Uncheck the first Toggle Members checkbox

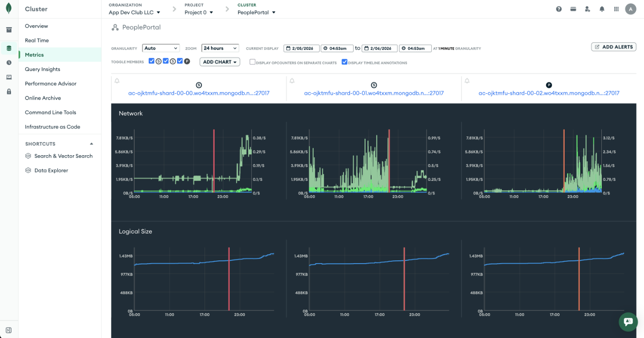coord(151,61)
